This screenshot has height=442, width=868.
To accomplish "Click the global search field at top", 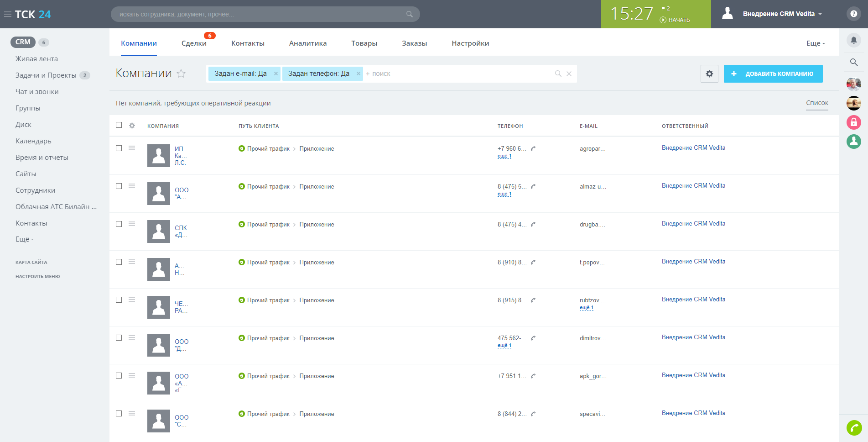I will coord(260,14).
